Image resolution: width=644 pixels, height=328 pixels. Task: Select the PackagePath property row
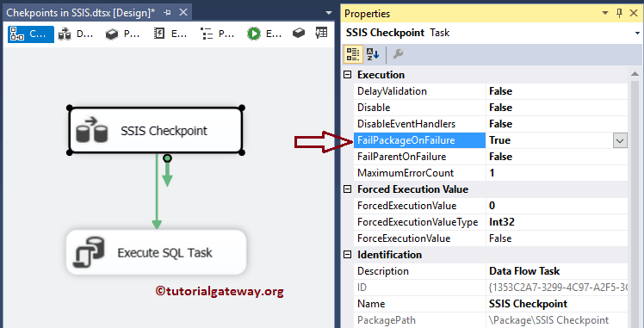[x=491, y=320]
